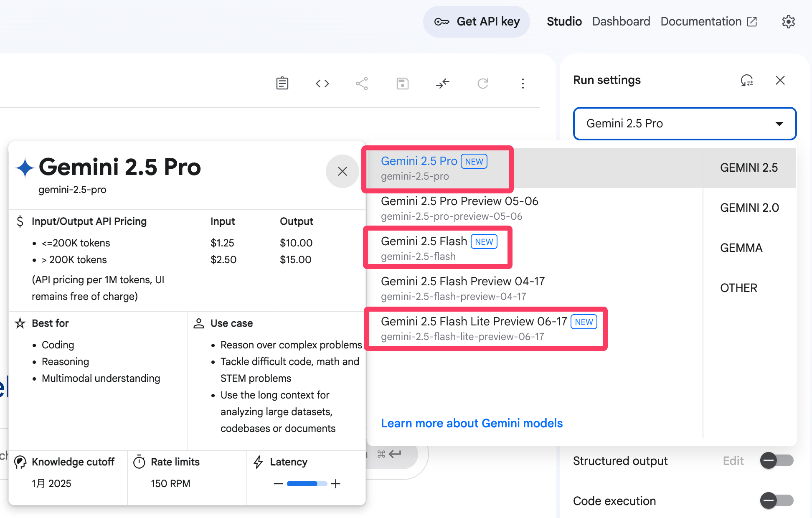Click the share prompt icon
812x518 pixels.
tap(362, 84)
